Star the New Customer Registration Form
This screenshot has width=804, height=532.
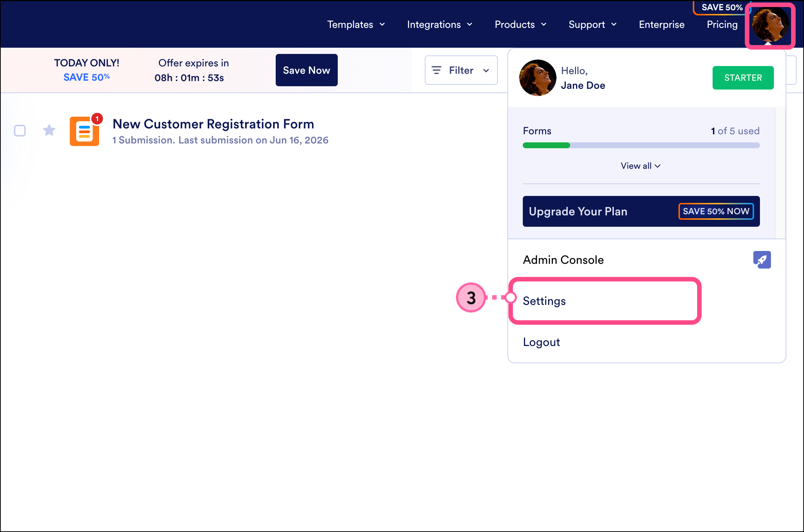click(49, 130)
